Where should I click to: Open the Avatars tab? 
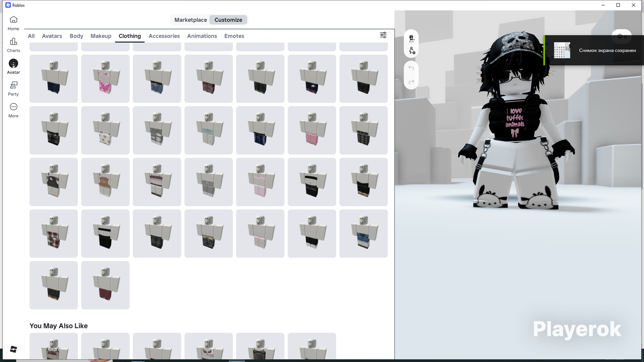point(52,36)
